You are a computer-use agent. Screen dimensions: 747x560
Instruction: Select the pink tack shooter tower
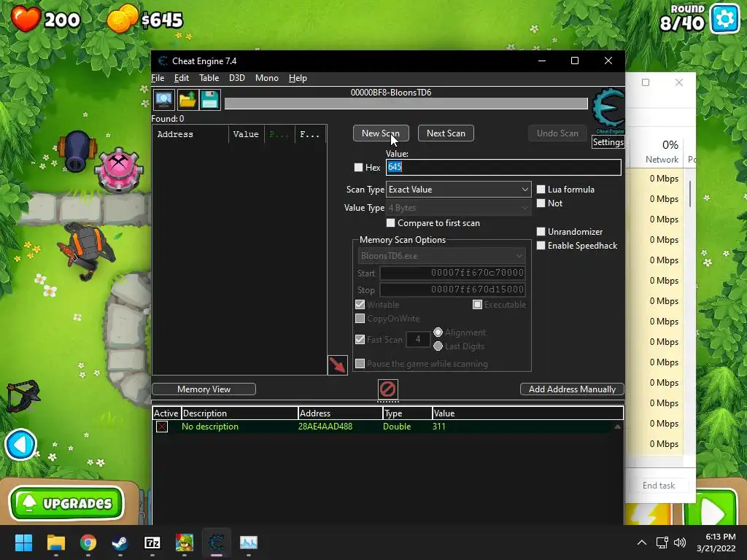tap(119, 170)
